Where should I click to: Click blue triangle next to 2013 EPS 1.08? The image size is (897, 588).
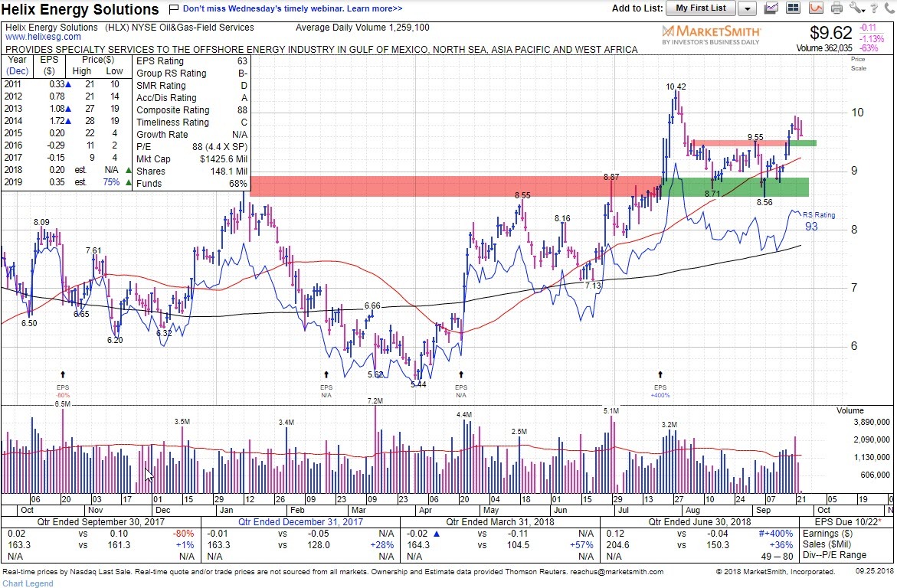[68, 109]
